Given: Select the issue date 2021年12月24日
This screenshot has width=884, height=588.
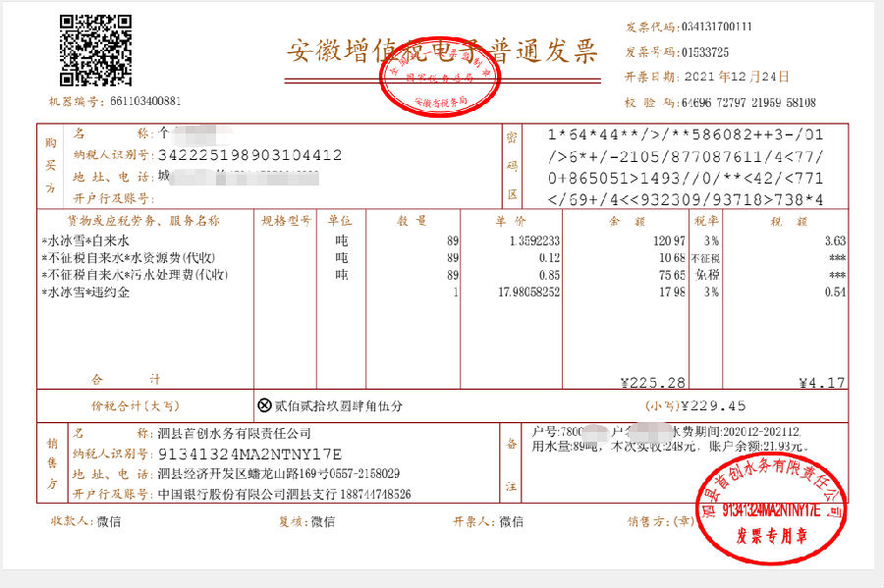Looking at the screenshot, I should tap(737, 77).
